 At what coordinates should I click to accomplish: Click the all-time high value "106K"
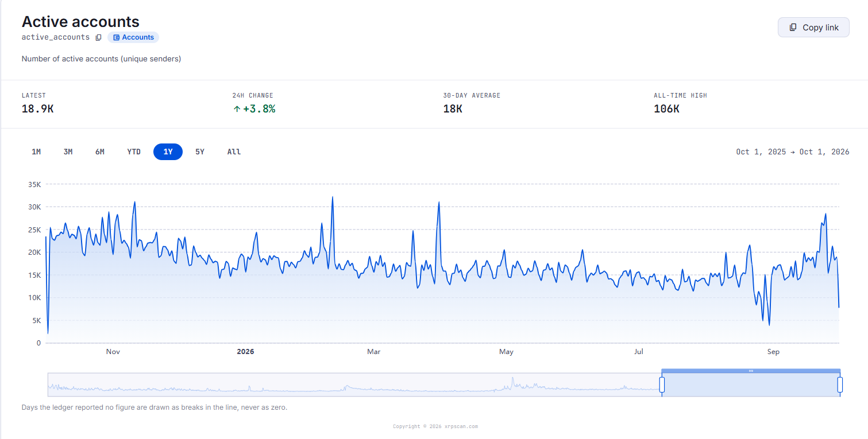(666, 109)
